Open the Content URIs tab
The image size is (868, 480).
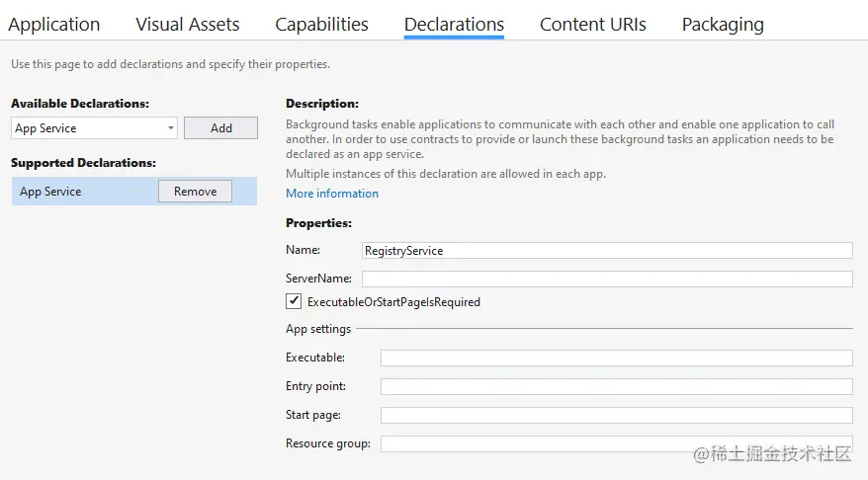(592, 25)
